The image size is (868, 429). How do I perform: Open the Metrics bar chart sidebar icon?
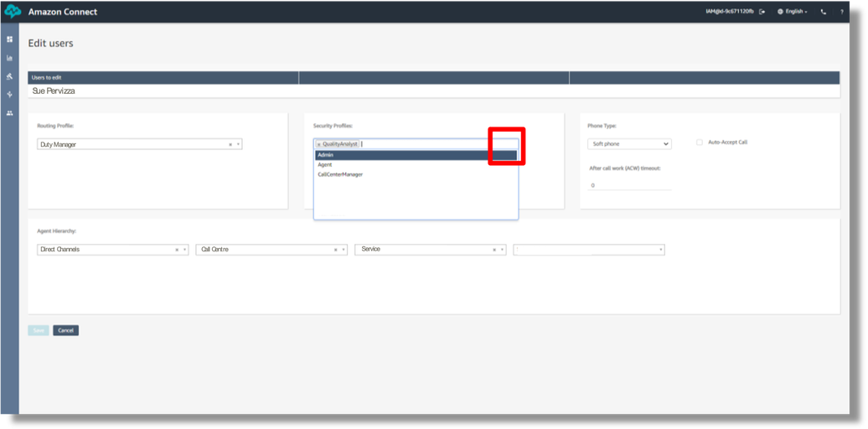pos(9,58)
